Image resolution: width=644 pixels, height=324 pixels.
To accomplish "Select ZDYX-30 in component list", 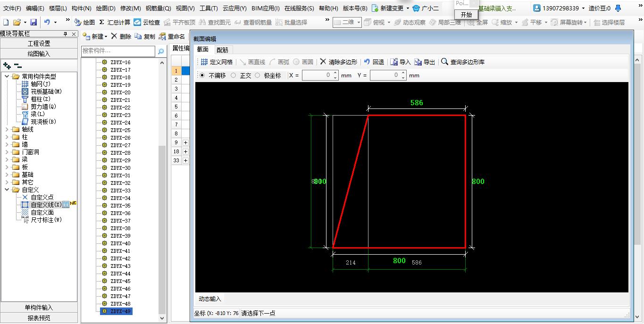I will coord(120,168).
